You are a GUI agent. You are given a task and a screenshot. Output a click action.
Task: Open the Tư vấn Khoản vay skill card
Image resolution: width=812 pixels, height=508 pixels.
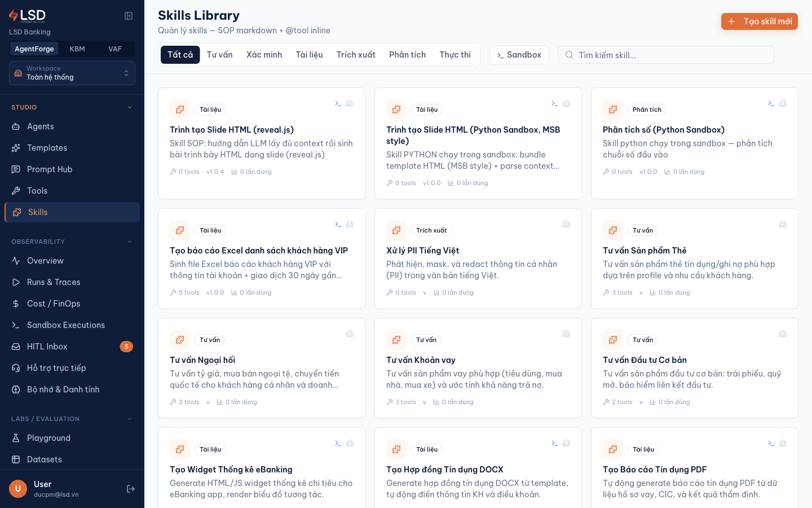click(x=478, y=368)
